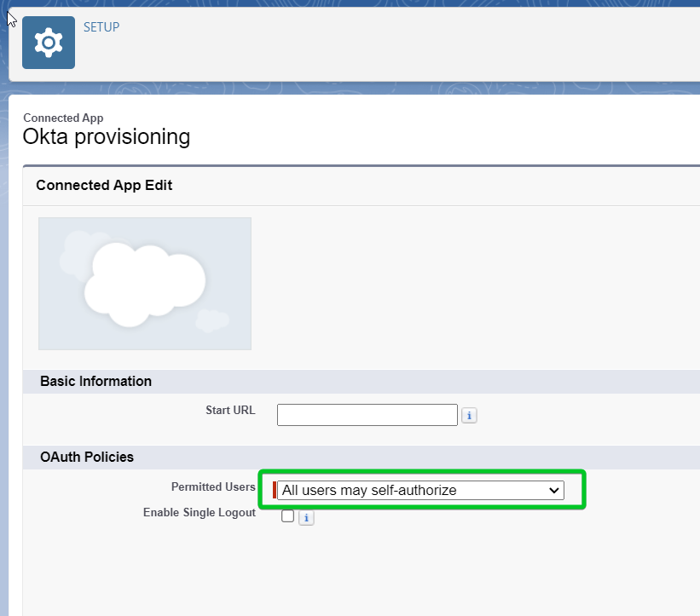Click the info icon beside Start URL
700x616 pixels.
coord(469,415)
